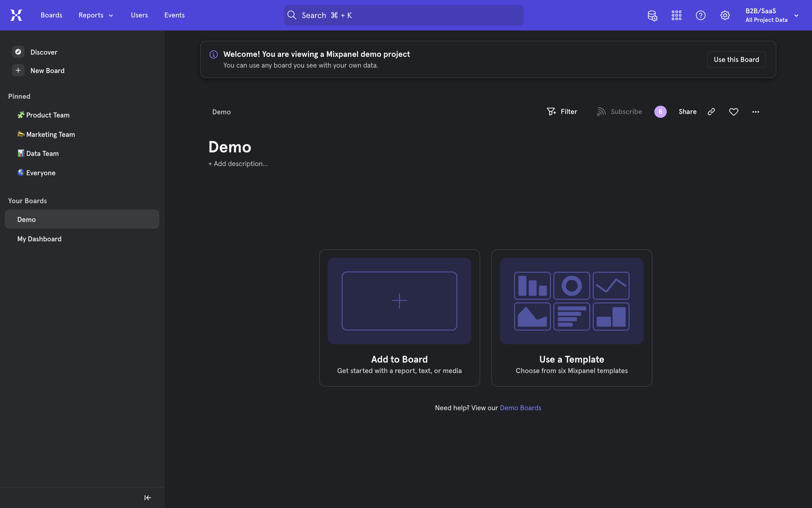Open the Boards nav item
812x508 pixels.
pos(51,15)
